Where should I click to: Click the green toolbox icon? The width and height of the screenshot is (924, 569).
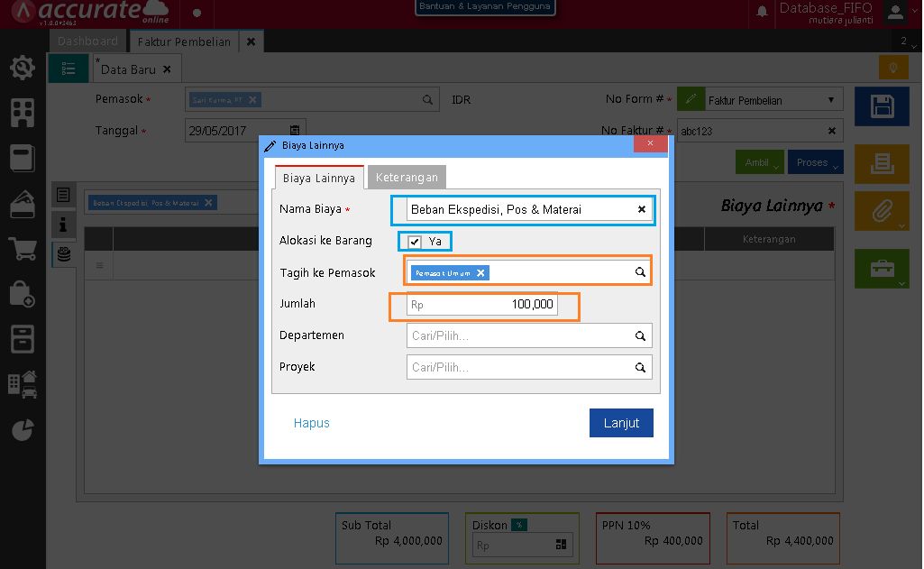tap(882, 268)
